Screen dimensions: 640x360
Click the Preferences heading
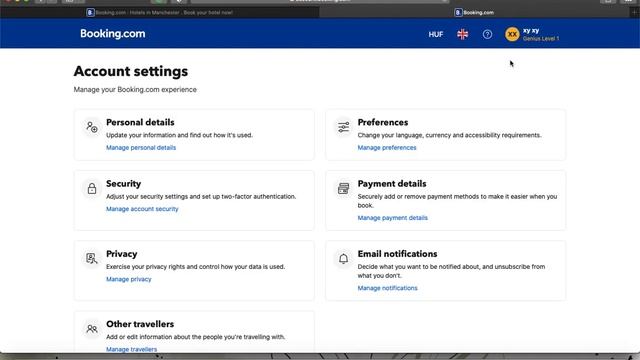pos(382,122)
